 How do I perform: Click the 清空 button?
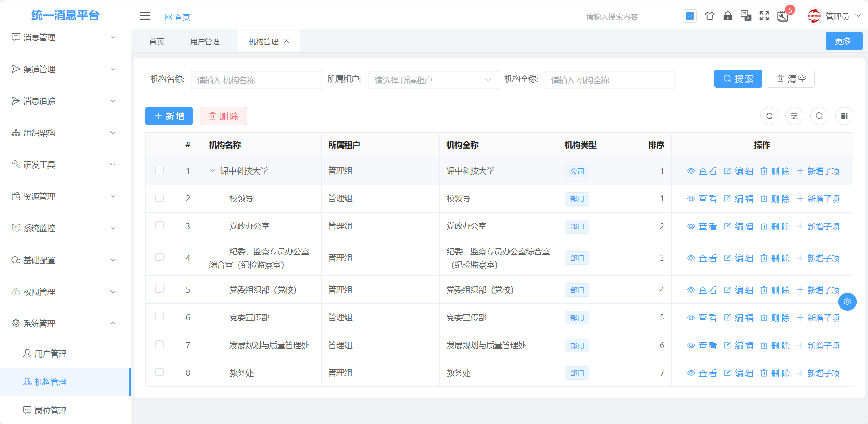coord(791,79)
